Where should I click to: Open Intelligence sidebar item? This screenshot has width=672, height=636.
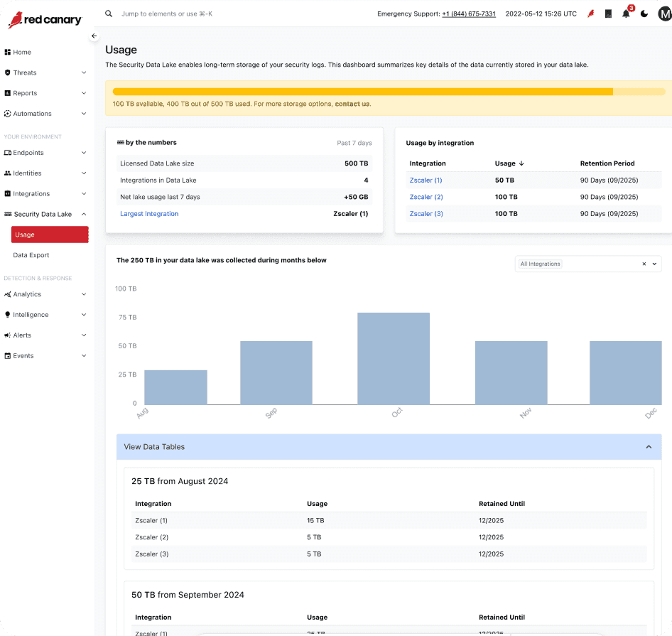coord(31,315)
